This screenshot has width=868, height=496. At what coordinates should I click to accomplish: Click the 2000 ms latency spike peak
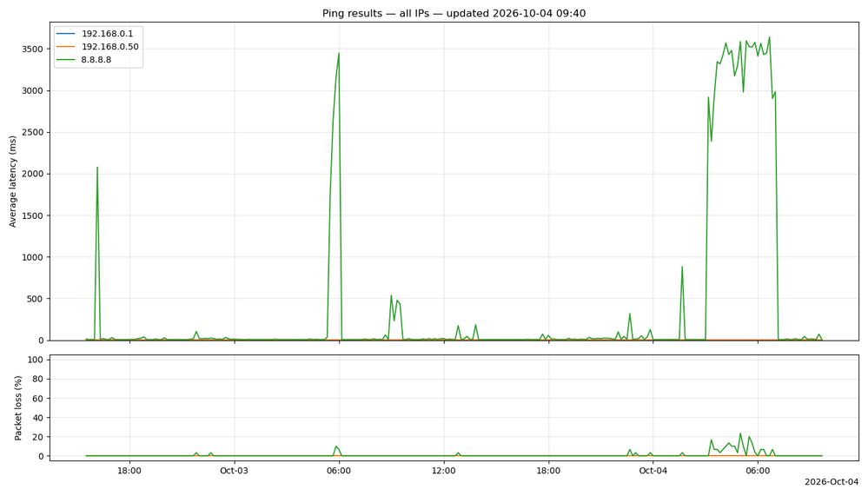point(97,167)
